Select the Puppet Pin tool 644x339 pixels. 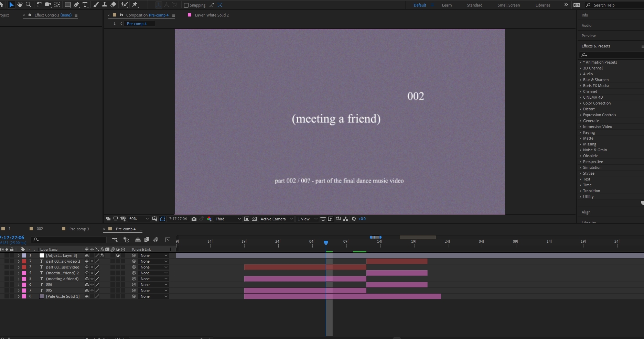(x=135, y=4)
